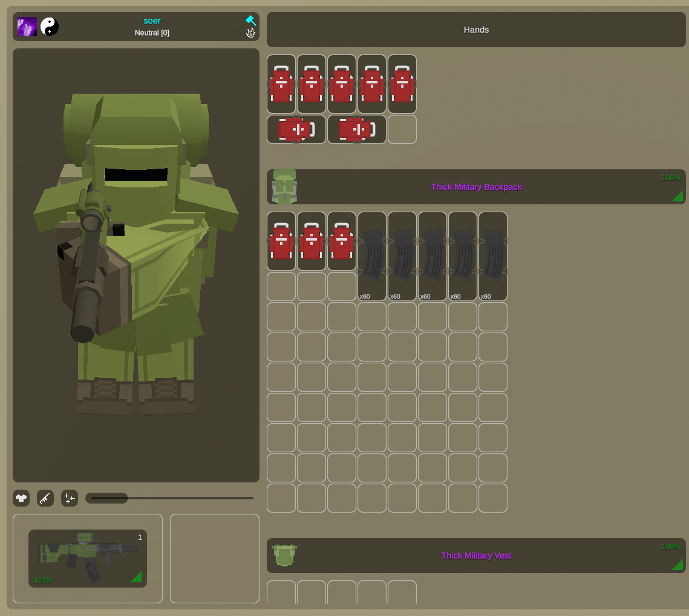The height and width of the screenshot is (616, 689).
Task: Click the Thick Military Backpack header
Action: [x=476, y=187]
